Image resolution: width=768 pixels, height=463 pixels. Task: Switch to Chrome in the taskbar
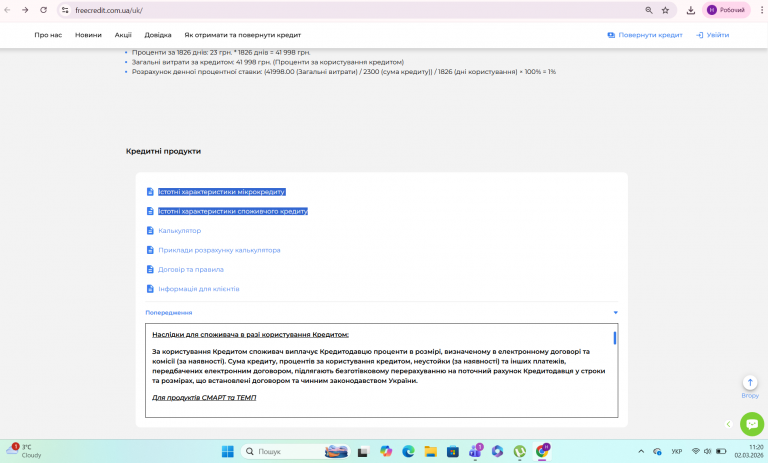(x=542, y=451)
